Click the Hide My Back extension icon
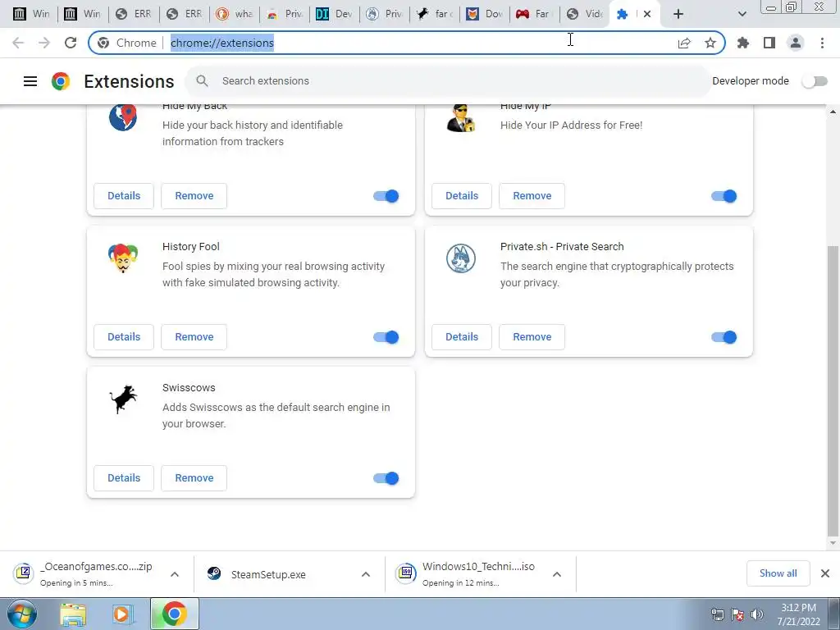This screenshot has height=630, width=840. coord(123,118)
